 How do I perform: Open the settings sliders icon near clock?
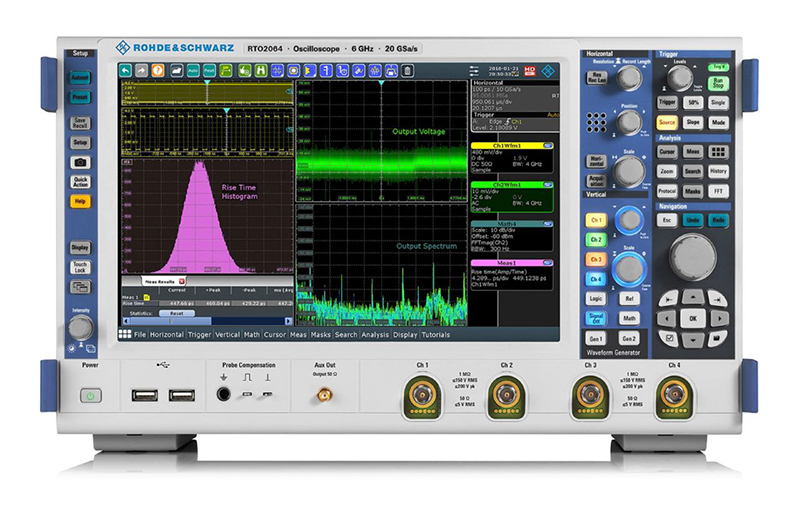pos(474,71)
